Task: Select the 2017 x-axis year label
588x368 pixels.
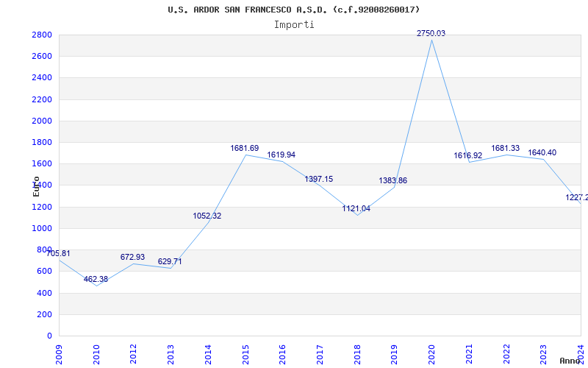Action: 320,354
